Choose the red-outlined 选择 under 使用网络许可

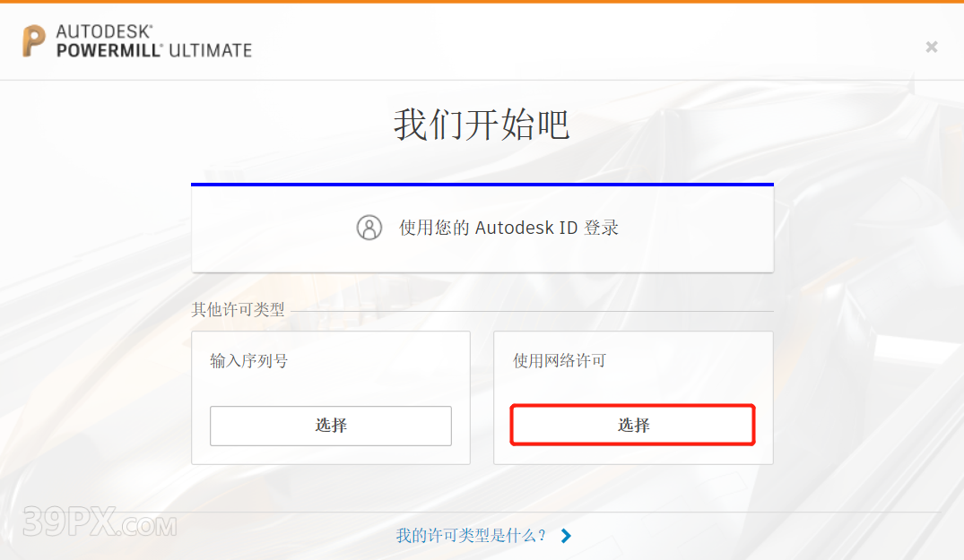(x=632, y=425)
